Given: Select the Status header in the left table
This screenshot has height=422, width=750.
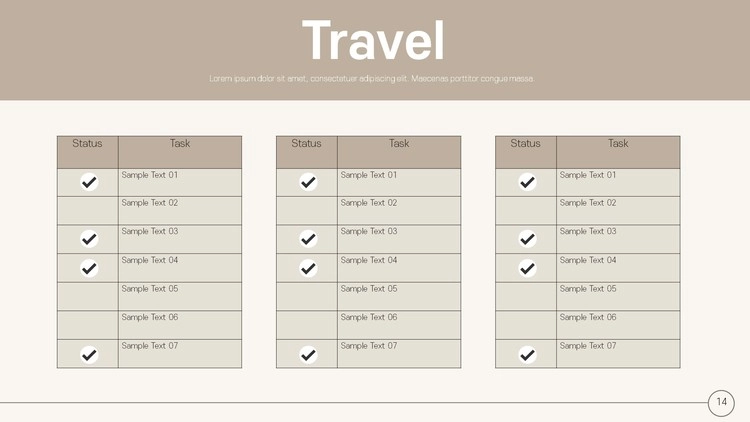Looking at the screenshot, I should [88, 144].
